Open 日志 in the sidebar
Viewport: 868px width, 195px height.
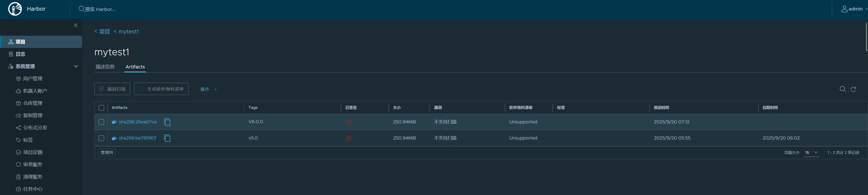(20, 54)
